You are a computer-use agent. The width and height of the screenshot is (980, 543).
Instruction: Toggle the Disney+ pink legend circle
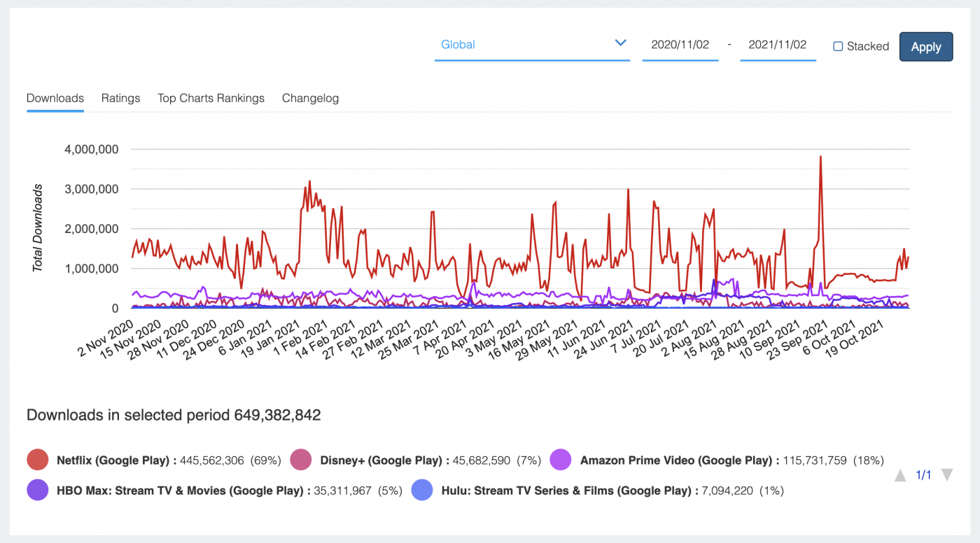click(x=301, y=460)
